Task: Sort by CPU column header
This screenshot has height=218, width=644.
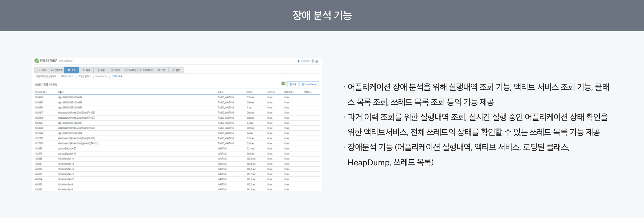Action: (249, 92)
